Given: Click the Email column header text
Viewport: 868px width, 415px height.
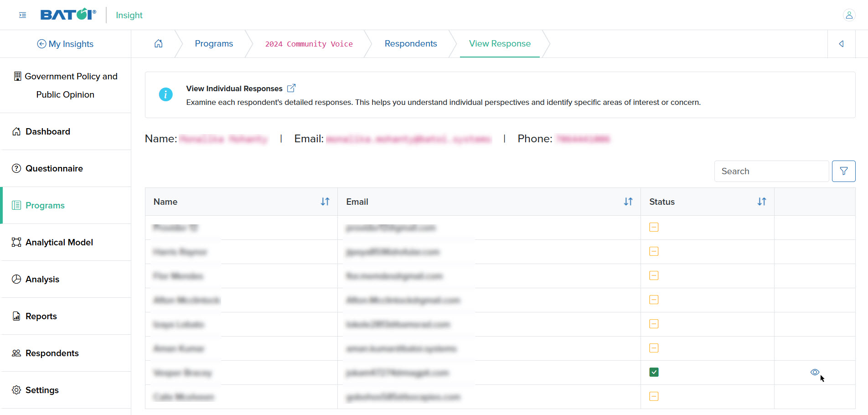Looking at the screenshot, I should pyautogui.click(x=357, y=202).
